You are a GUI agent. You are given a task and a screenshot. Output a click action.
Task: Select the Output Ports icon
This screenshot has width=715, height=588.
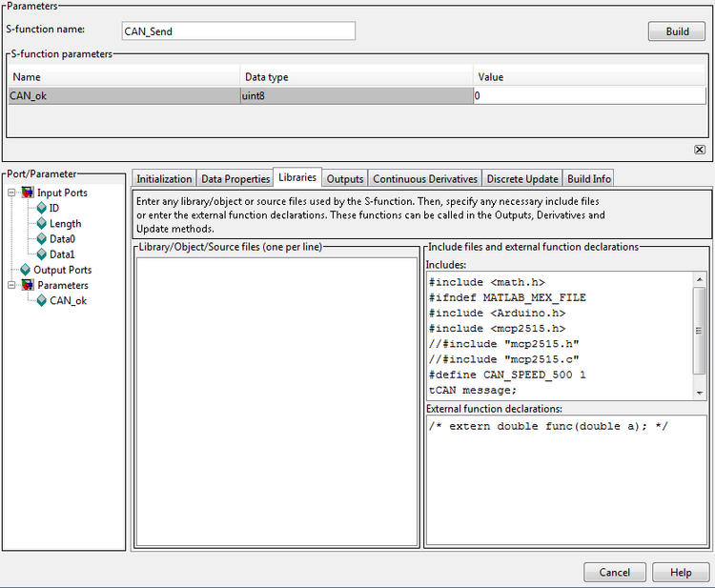point(26,270)
